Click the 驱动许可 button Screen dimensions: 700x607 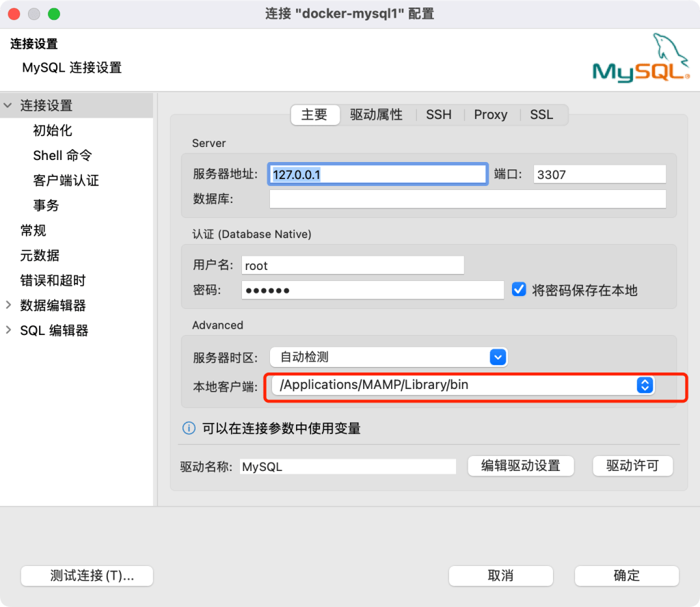point(632,466)
